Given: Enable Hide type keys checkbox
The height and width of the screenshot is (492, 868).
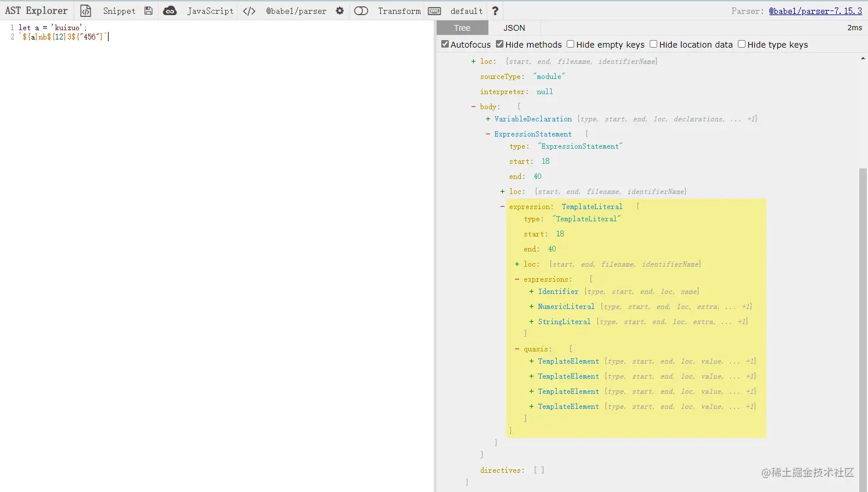Looking at the screenshot, I should tap(741, 44).
